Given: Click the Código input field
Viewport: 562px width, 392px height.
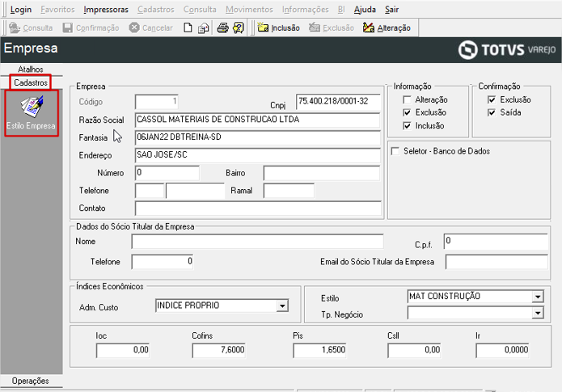Looking at the screenshot, I should pyautogui.click(x=156, y=102).
